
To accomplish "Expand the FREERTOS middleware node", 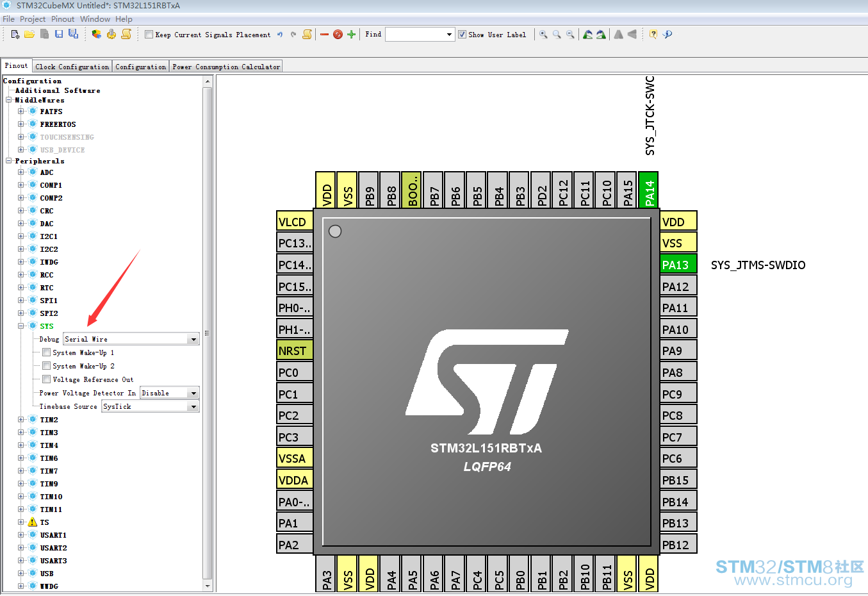I will point(21,124).
